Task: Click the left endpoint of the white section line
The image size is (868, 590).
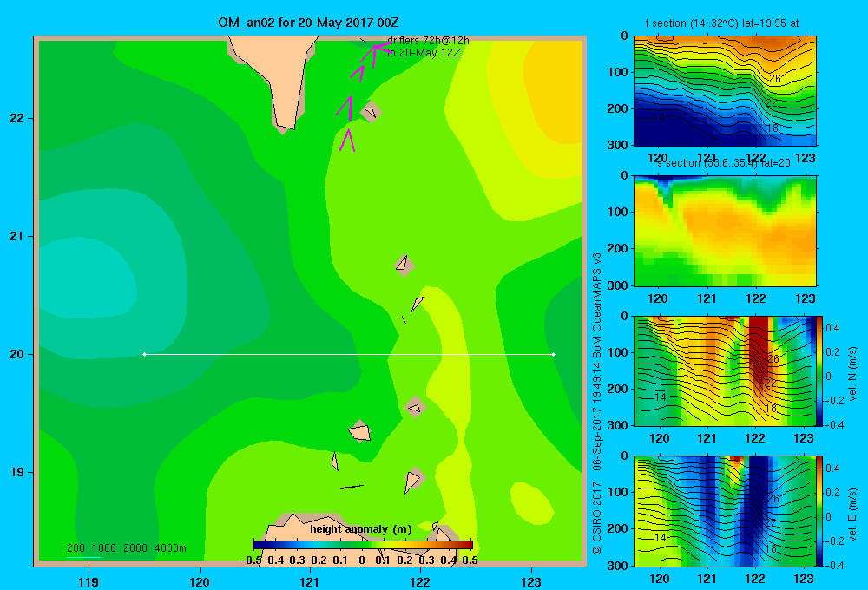Action: coord(144,354)
